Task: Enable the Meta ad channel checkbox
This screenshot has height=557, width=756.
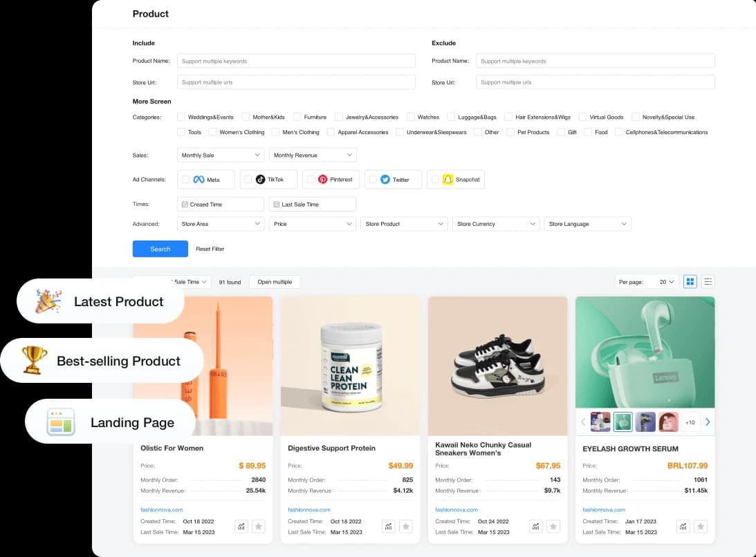Action: [185, 180]
